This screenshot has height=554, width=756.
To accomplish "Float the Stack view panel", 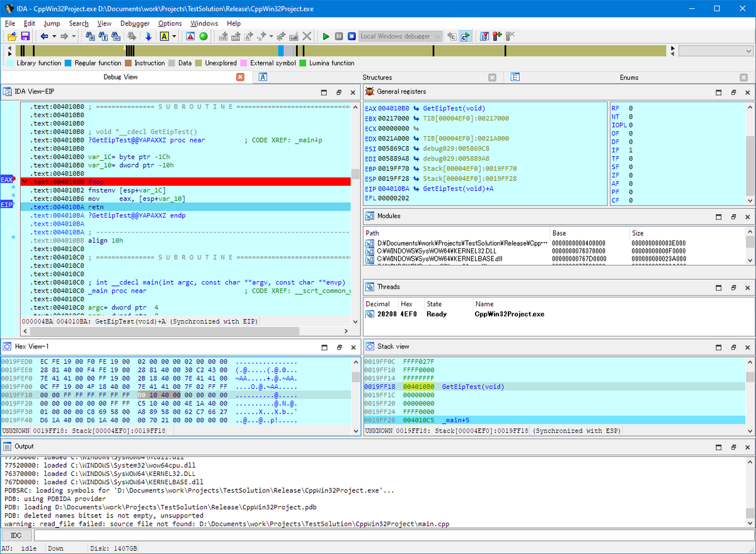I will 733,346.
